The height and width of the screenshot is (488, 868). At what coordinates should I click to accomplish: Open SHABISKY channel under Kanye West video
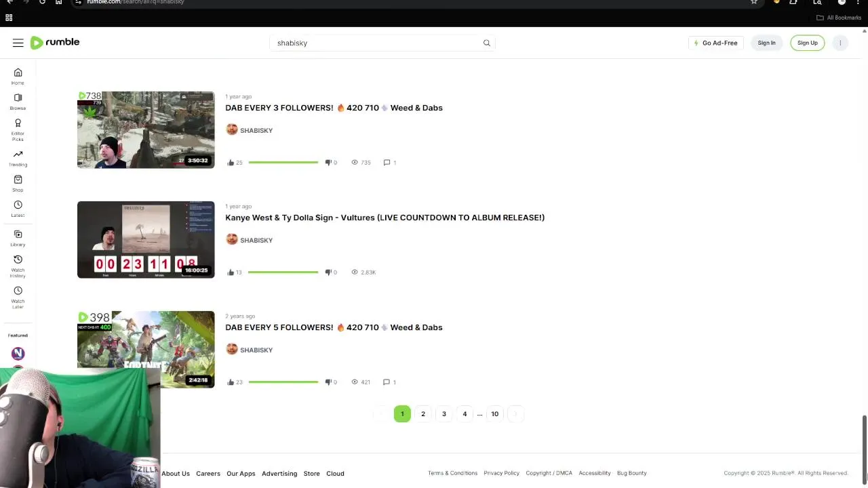coord(249,240)
